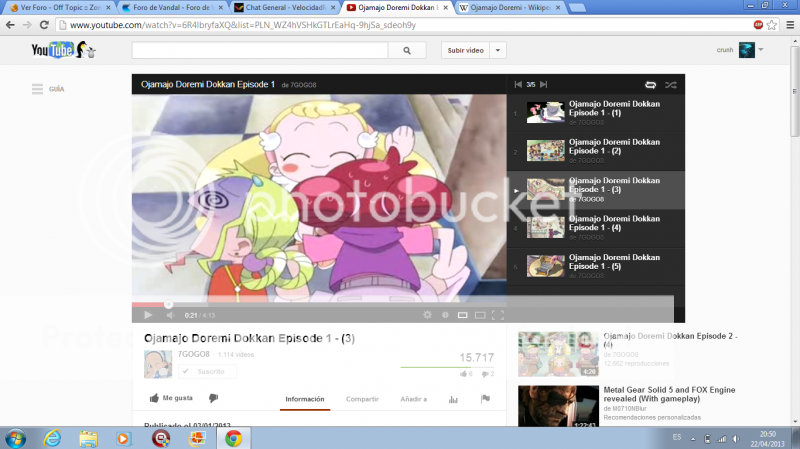The width and height of the screenshot is (800, 449).
Task: Play Episode 1 - (1) from playlist
Action: (x=595, y=112)
